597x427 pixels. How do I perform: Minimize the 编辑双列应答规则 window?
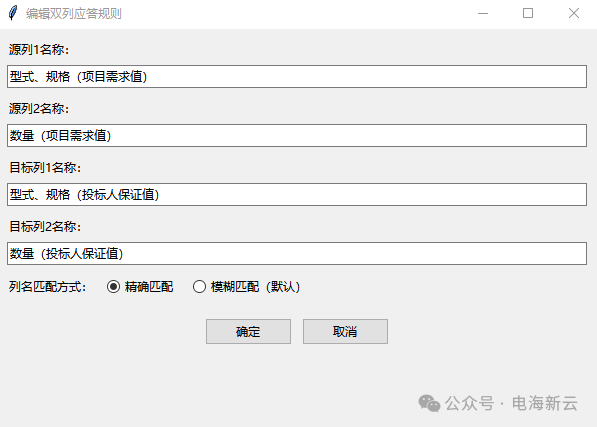tap(483, 14)
